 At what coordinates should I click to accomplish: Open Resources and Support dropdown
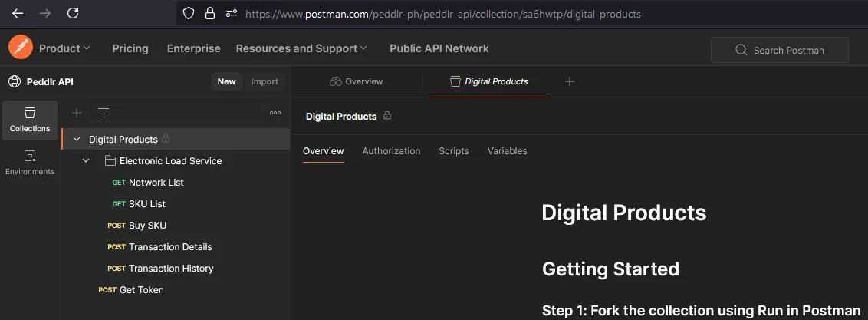pyautogui.click(x=301, y=48)
